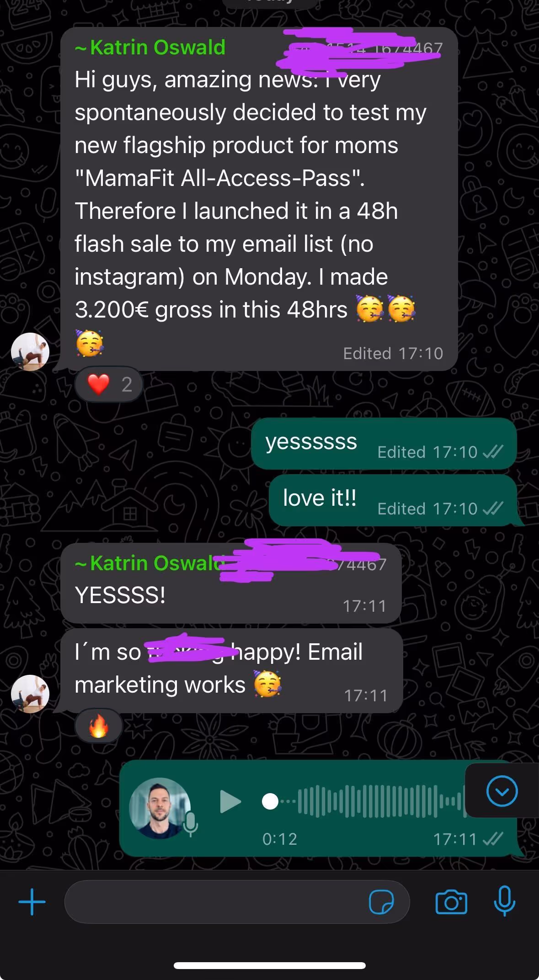
Task: Tap the heart reaction showing 2
Action: pyautogui.click(x=109, y=384)
